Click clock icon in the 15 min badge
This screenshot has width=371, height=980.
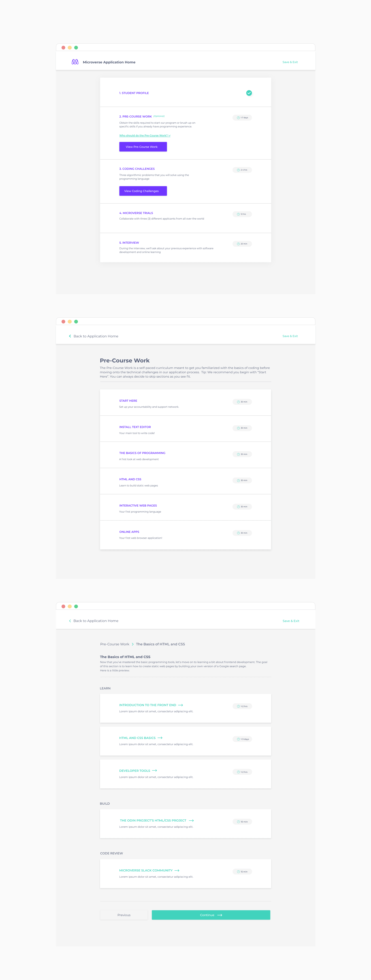pyautogui.click(x=238, y=872)
